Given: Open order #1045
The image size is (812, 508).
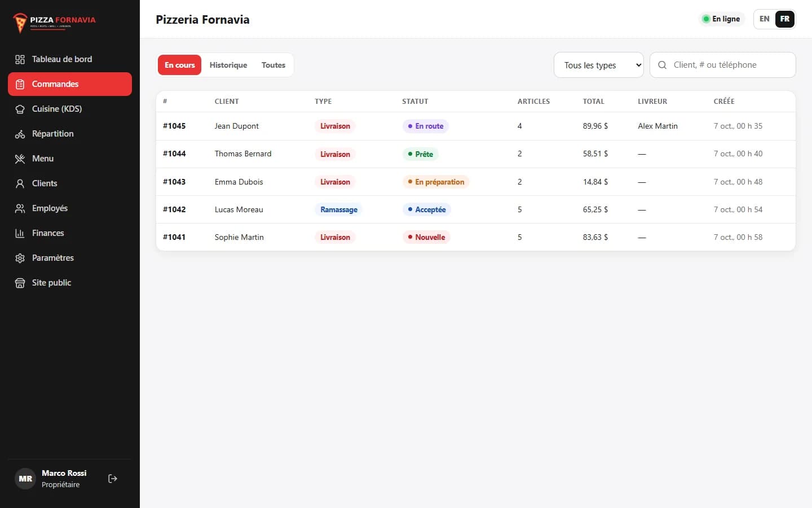Looking at the screenshot, I should pyautogui.click(x=476, y=126).
